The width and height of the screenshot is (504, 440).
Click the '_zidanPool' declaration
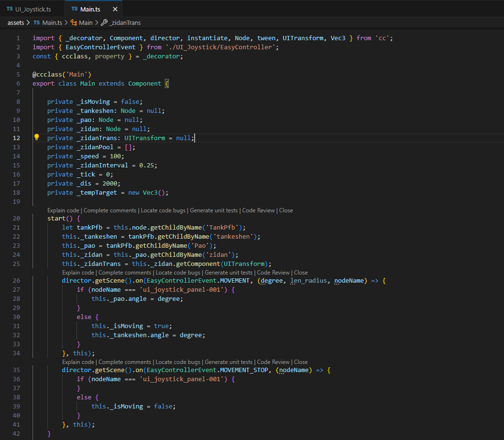coord(95,147)
